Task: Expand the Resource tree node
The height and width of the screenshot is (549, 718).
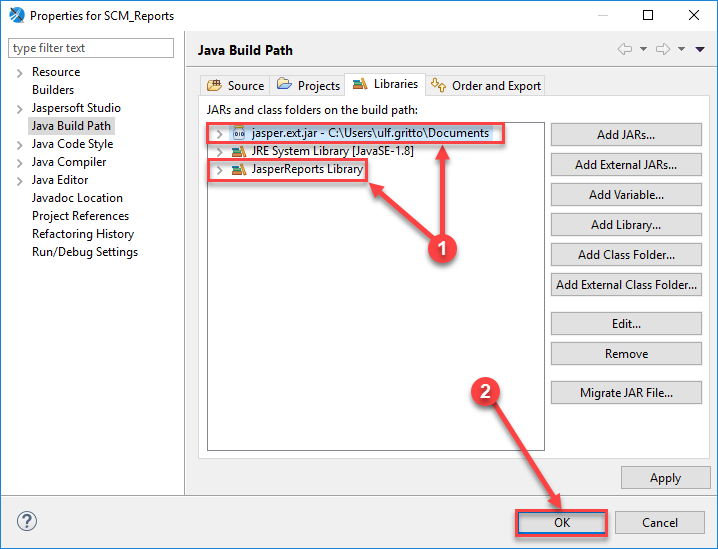Action: coord(19,72)
